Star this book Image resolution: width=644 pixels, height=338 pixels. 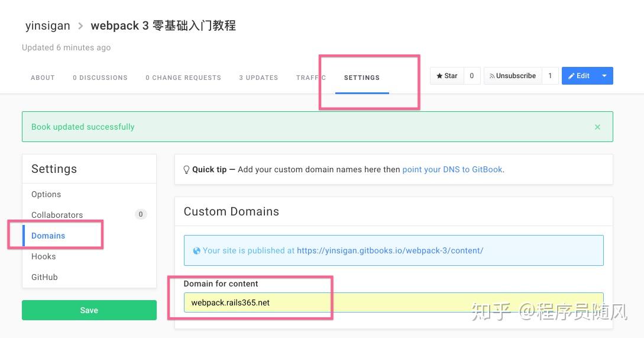[447, 76]
